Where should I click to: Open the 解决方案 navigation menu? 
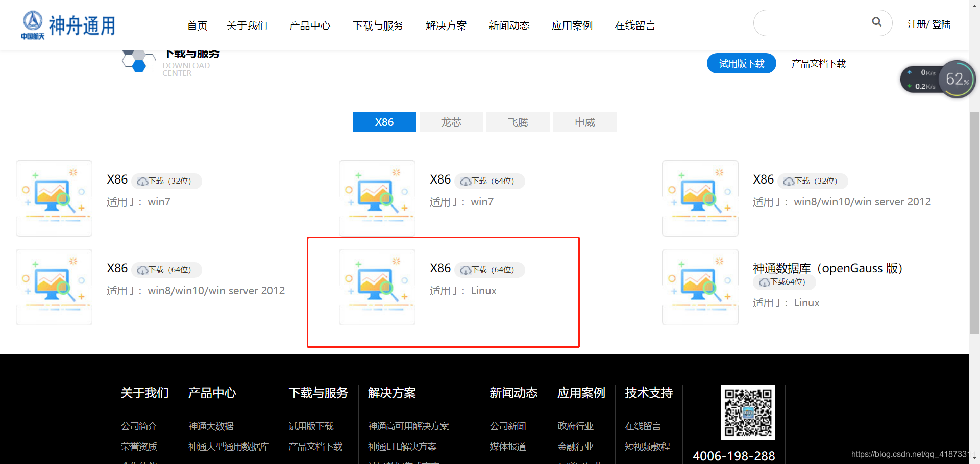click(446, 25)
